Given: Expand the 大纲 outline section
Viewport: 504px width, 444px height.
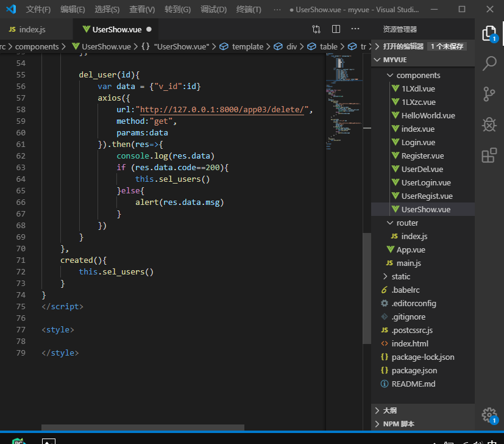Looking at the screenshot, I should tap(389, 410).
